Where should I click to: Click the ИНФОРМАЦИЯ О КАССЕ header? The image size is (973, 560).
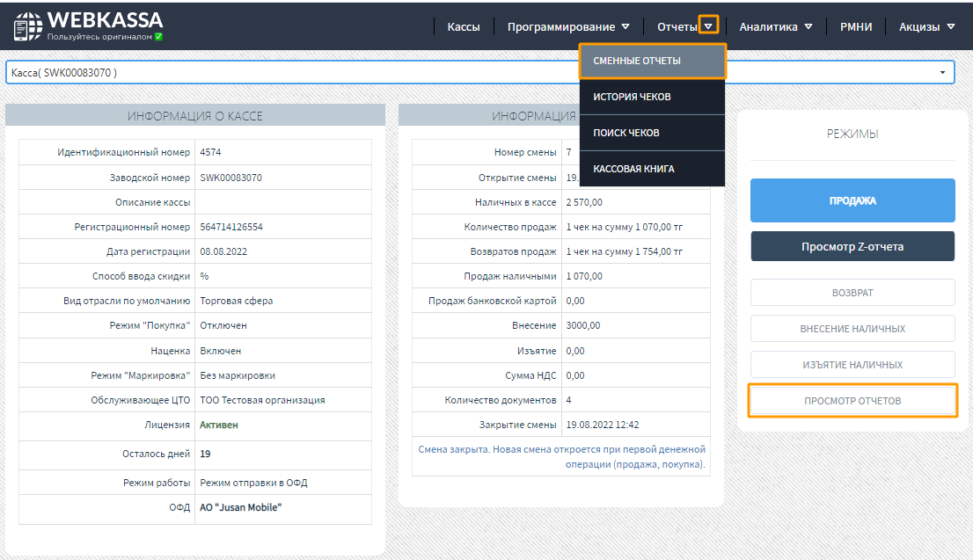[x=194, y=116]
